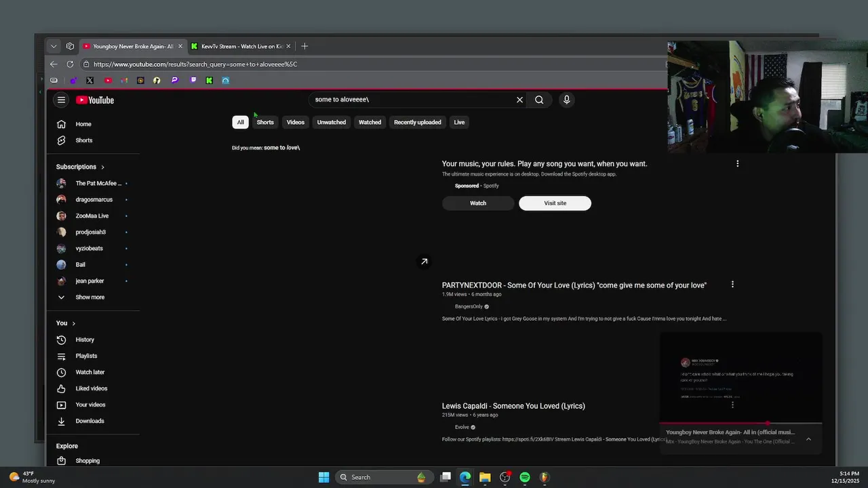
Task: Open Downloads in sidebar
Action: (x=93, y=421)
